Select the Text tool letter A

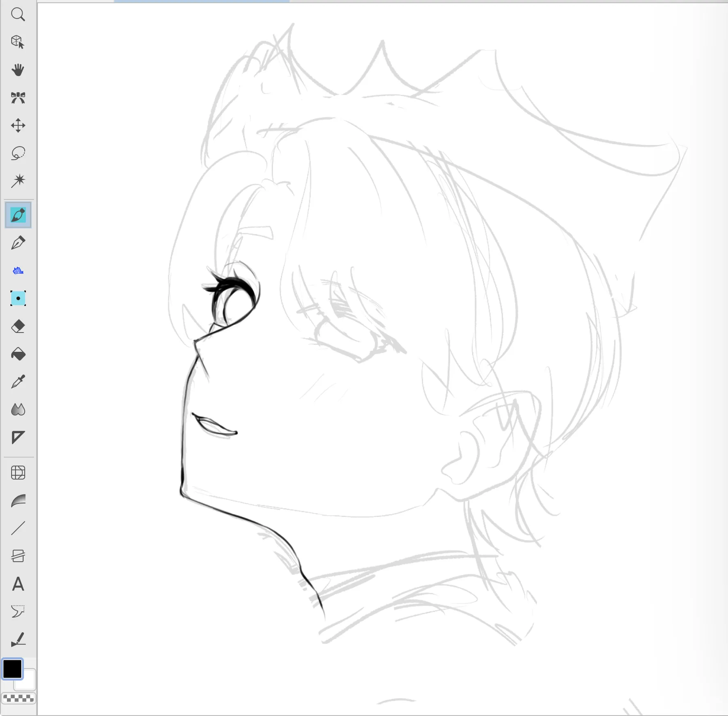pos(18,584)
